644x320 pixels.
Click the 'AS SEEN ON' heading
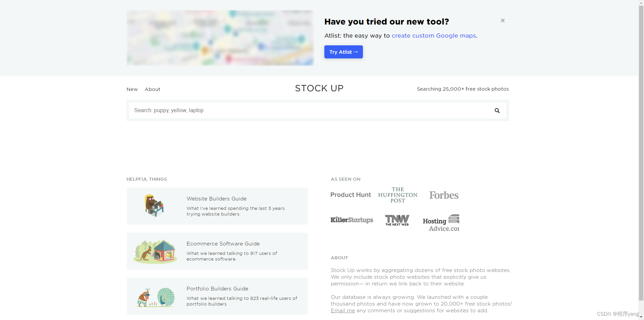345,179
